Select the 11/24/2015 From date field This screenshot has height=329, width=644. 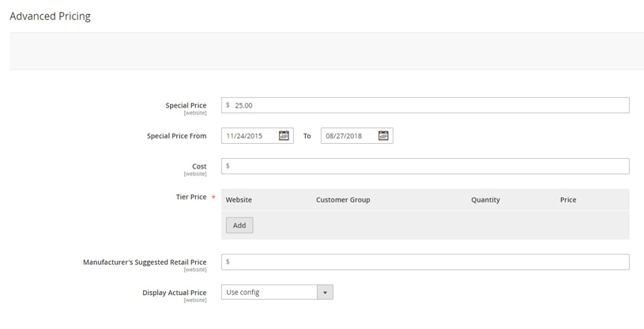[258, 136]
